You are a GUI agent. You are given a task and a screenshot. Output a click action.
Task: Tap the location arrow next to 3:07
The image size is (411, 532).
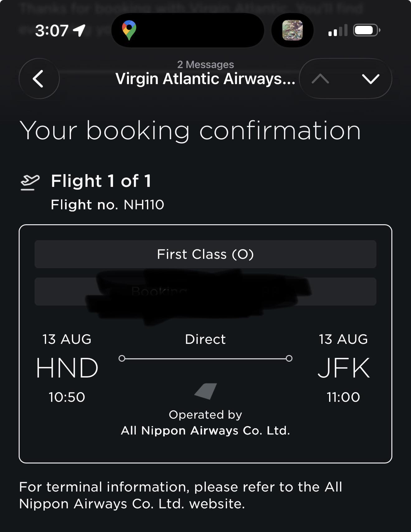click(x=79, y=30)
